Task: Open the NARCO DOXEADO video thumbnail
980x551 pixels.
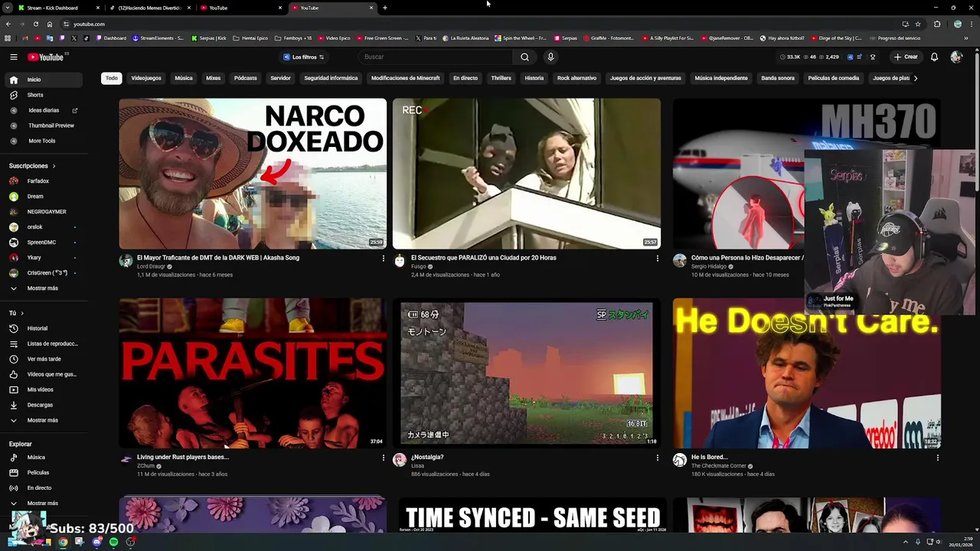Action: coord(253,174)
